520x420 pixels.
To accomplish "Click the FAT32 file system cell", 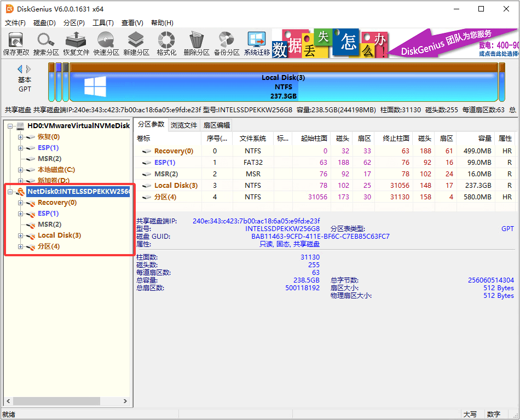I will point(253,163).
